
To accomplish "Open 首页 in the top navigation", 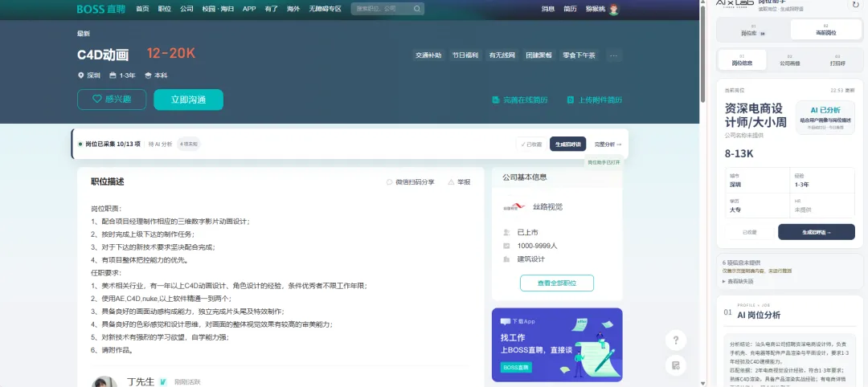I will tap(142, 9).
